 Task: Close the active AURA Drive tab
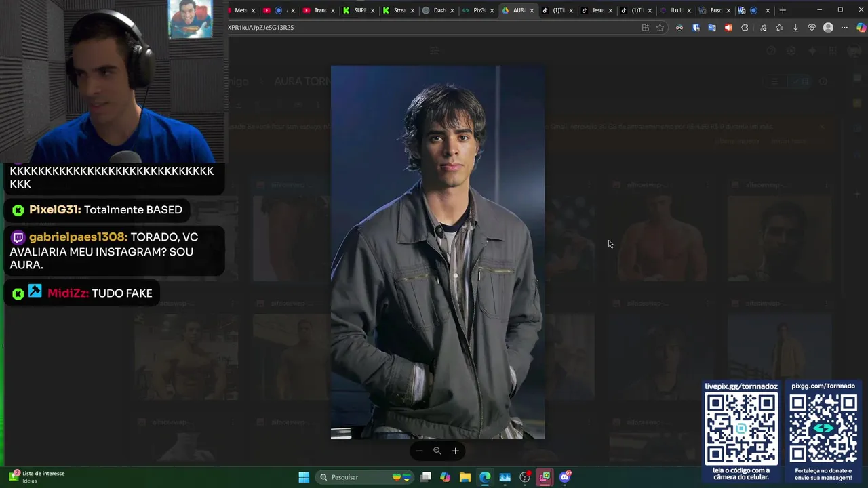tap(532, 10)
